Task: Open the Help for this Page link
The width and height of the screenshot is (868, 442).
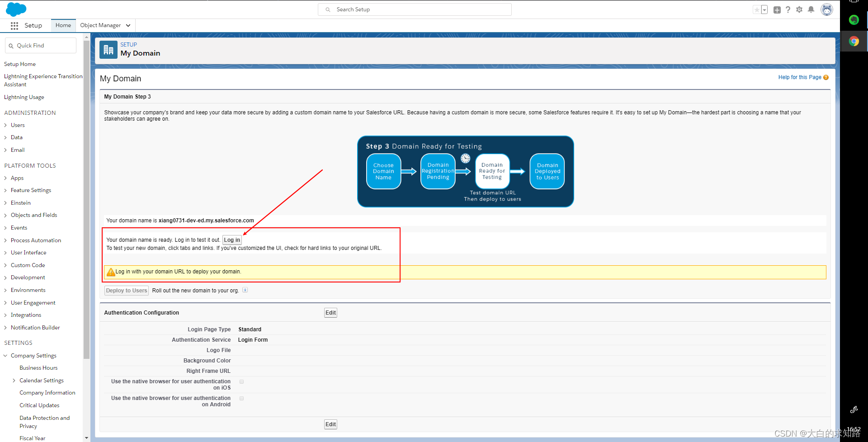Action: tap(799, 77)
